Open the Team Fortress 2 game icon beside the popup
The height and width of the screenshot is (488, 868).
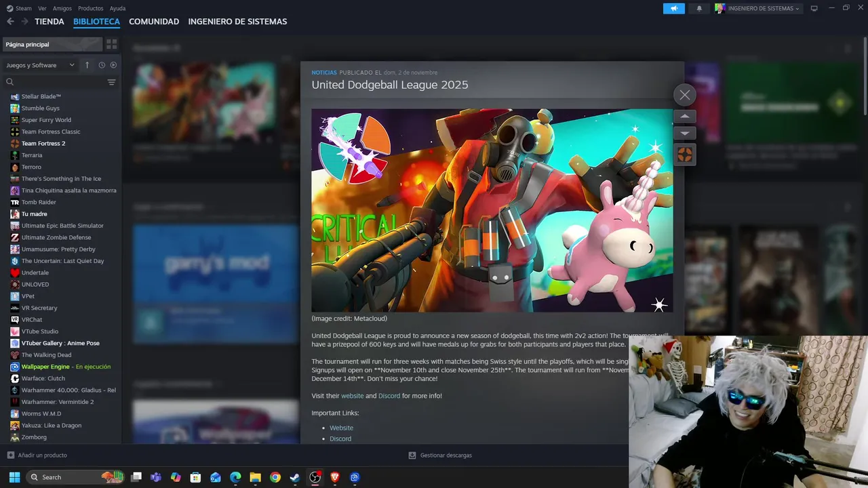click(684, 155)
